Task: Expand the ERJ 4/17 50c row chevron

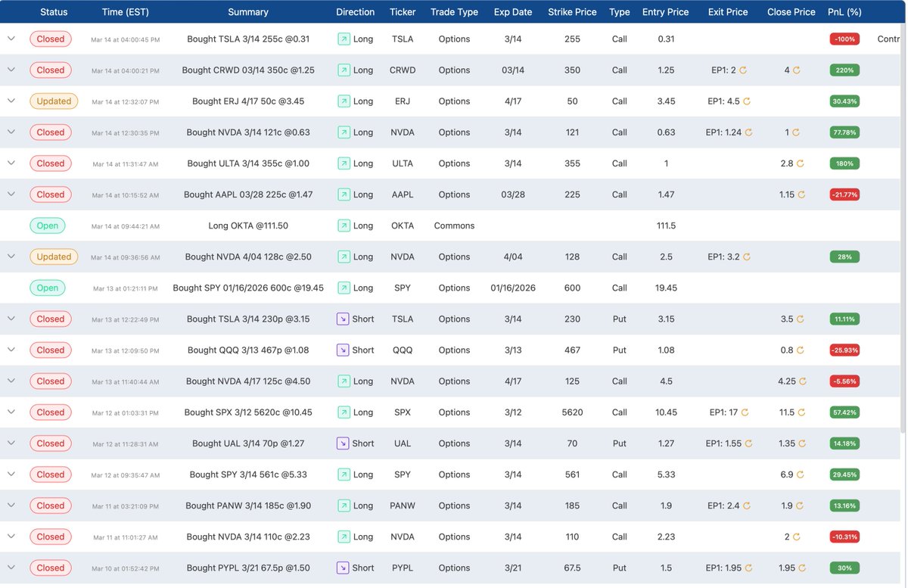Action: pos(11,101)
